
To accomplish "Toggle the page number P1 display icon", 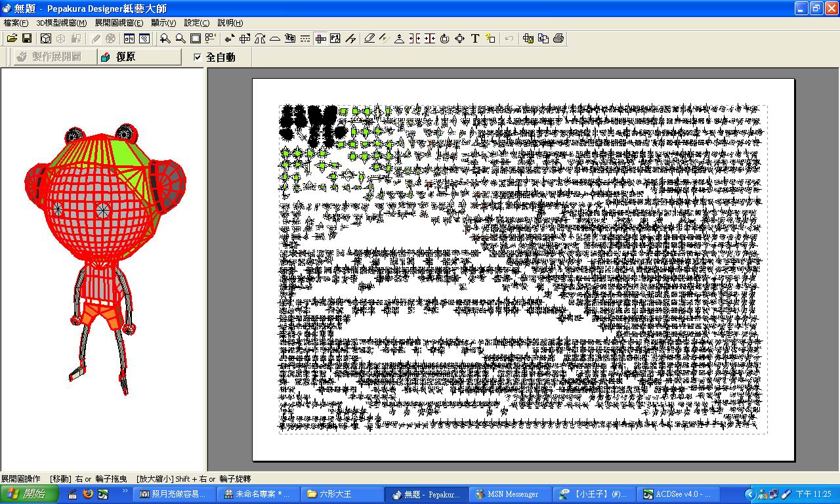I will 335,39.
